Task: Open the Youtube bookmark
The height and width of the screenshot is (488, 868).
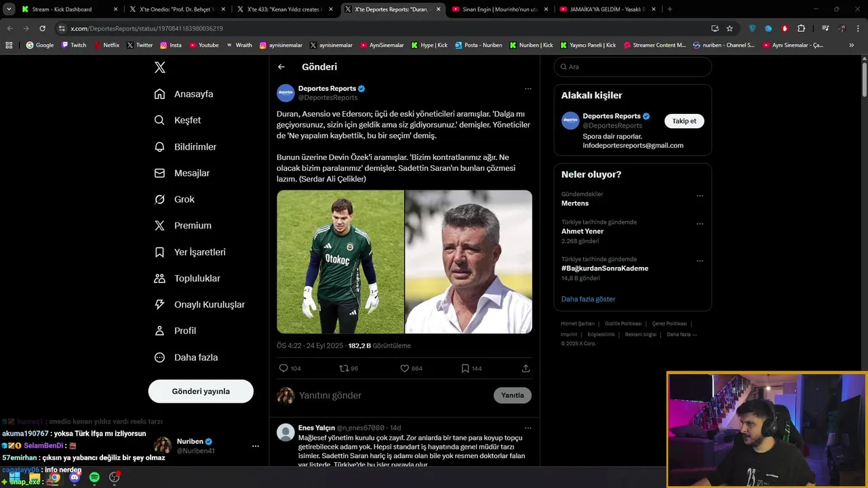Action: (204, 45)
